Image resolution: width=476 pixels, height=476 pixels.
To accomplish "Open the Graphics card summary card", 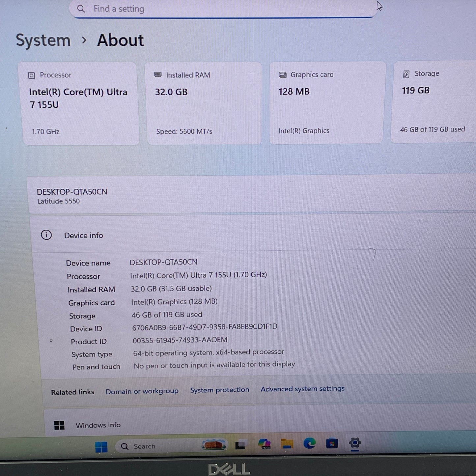I will pos(327,102).
